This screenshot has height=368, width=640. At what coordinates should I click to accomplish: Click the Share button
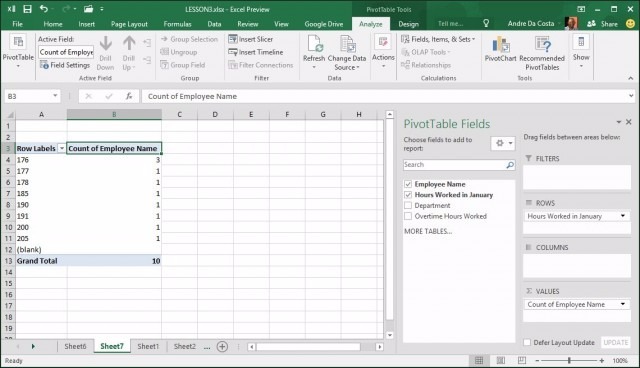click(x=602, y=24)
